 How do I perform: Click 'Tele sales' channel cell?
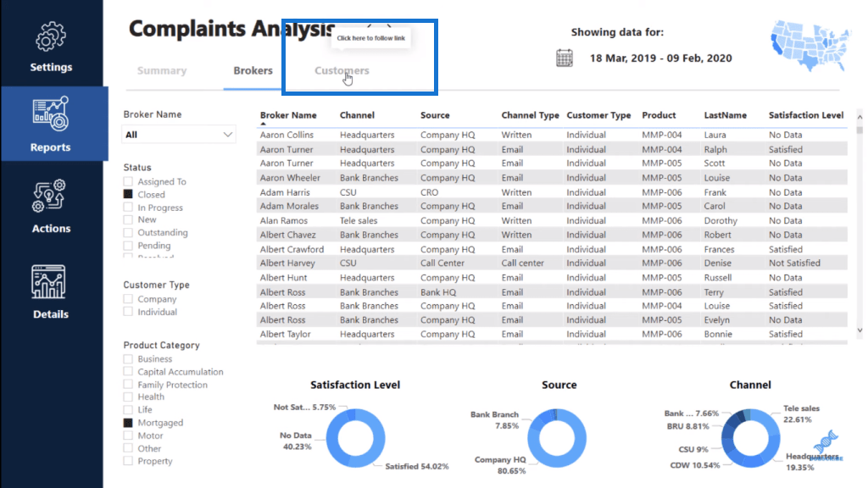coord(359,220)
